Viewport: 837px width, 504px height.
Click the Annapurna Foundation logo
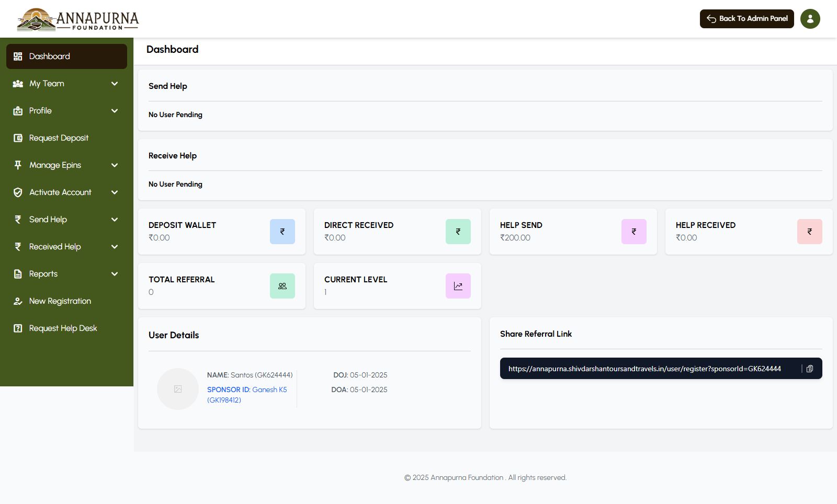(78, 19)
